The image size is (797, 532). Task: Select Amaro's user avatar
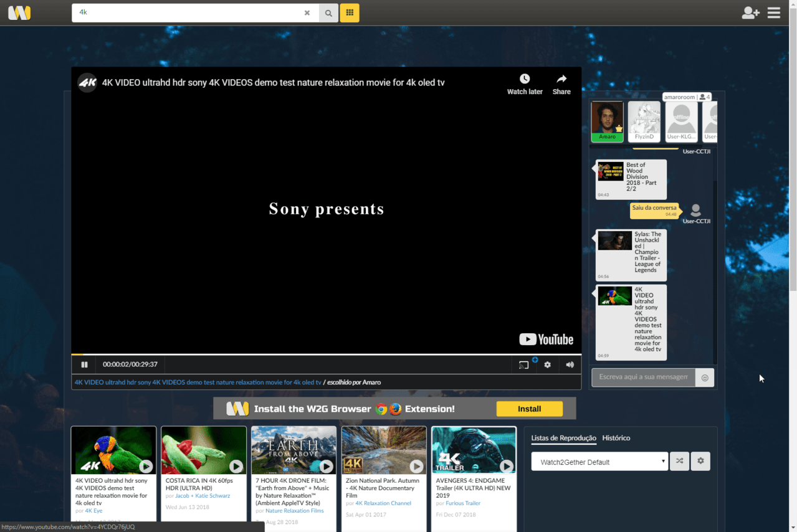point(607,122)
